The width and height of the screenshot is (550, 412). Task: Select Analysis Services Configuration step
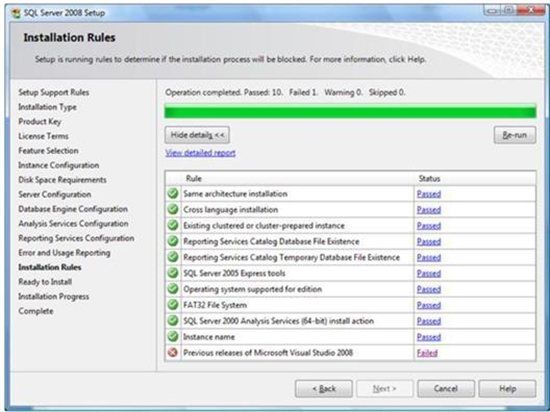[x=73, y=223]
